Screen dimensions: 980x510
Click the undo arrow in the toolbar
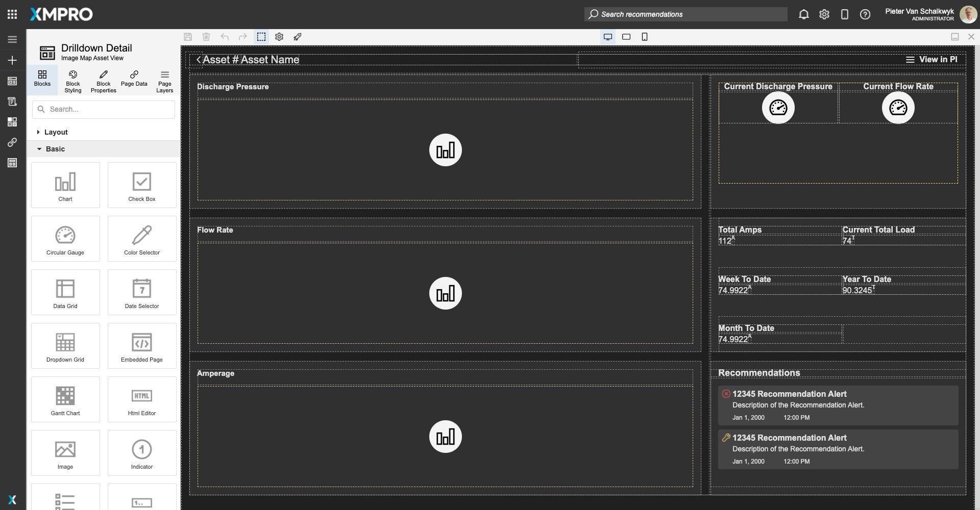point(224,36)
